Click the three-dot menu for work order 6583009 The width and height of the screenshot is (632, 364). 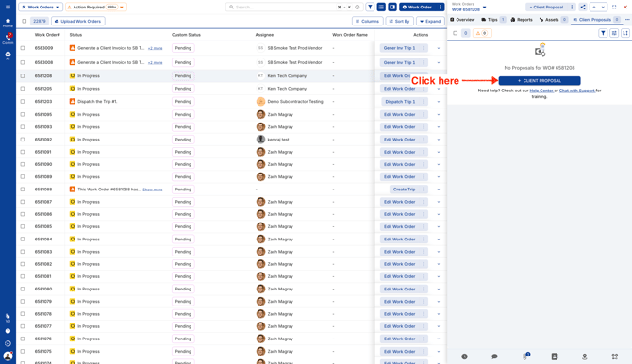[x=424, y=48]
